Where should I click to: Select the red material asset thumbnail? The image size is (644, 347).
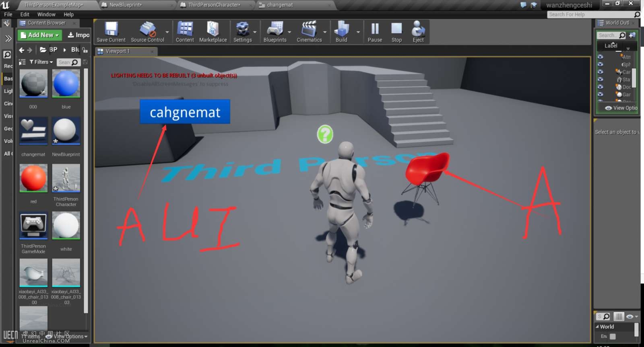[33, 178]
